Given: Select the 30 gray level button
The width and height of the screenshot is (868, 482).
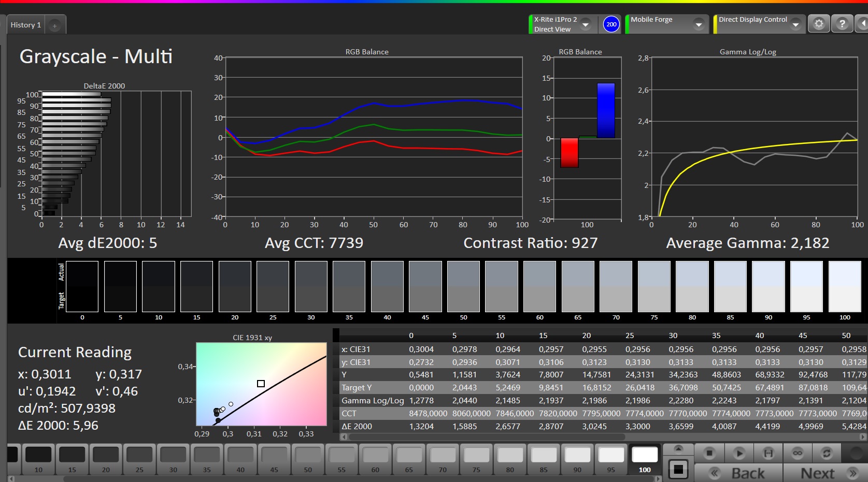Looking at the screenshot, I should [x=173, y=459].
